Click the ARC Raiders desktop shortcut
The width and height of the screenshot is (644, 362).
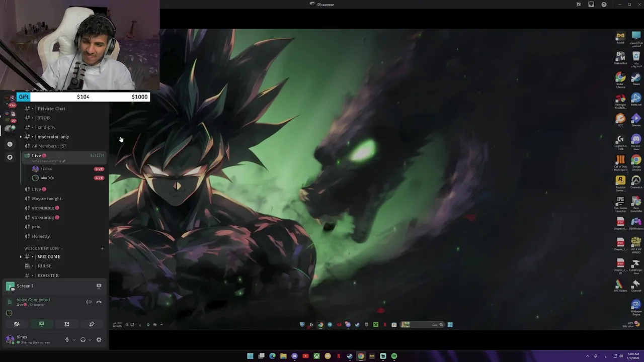click(x=620, y=286)
